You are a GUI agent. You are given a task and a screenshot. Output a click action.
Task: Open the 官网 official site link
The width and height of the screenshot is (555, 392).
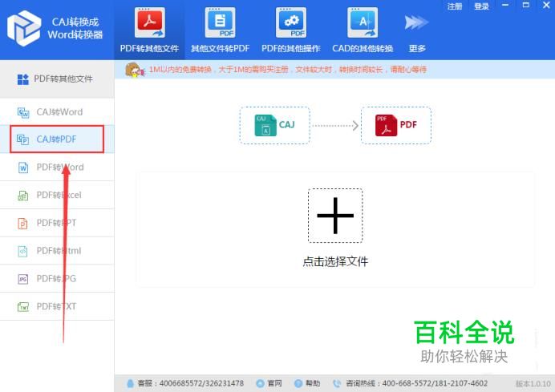point(274,383)
